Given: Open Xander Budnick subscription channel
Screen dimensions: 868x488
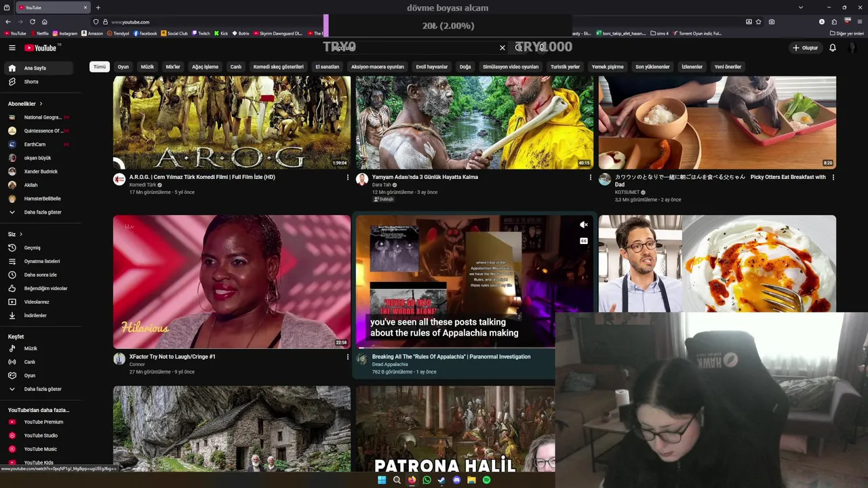Looking at the screenshot, I should [x=39, y=171].
